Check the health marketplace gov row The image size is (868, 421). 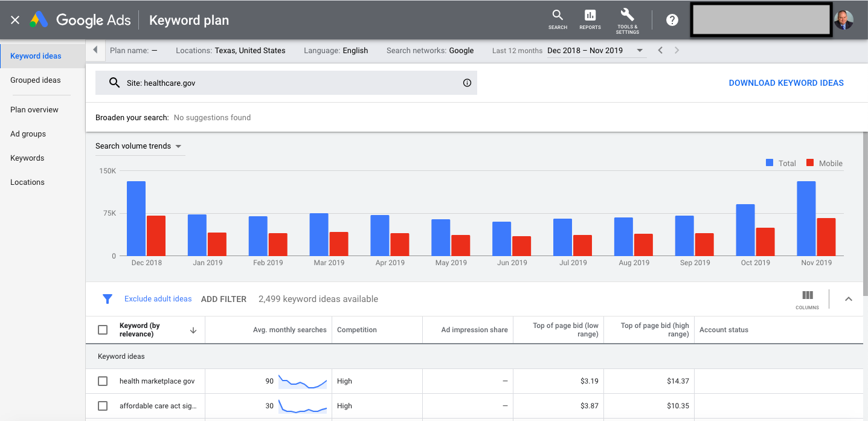103,381
